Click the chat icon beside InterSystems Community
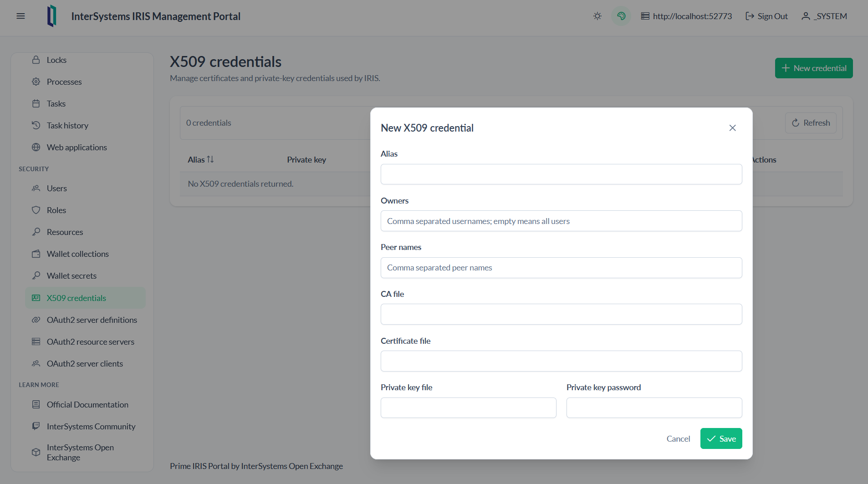This screenshot has height=484, width=868. tap(36, 426)
